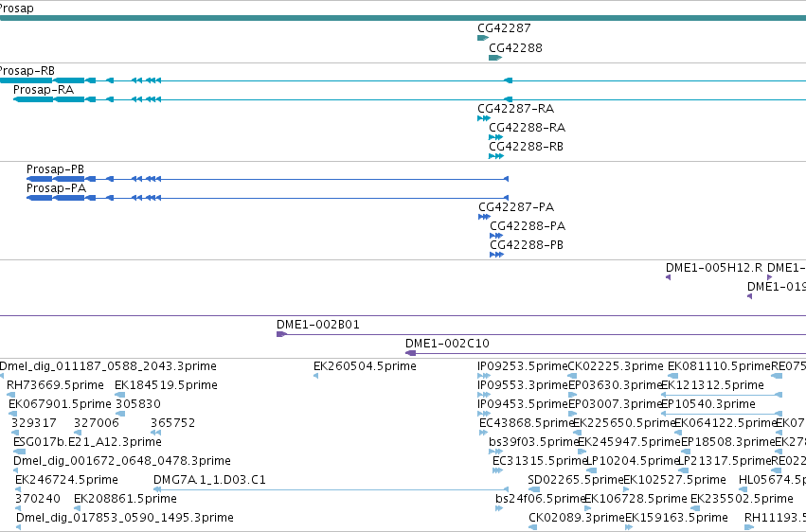Click the CG42287-RA transcript arrow glyph

click(x=484, y=118)
